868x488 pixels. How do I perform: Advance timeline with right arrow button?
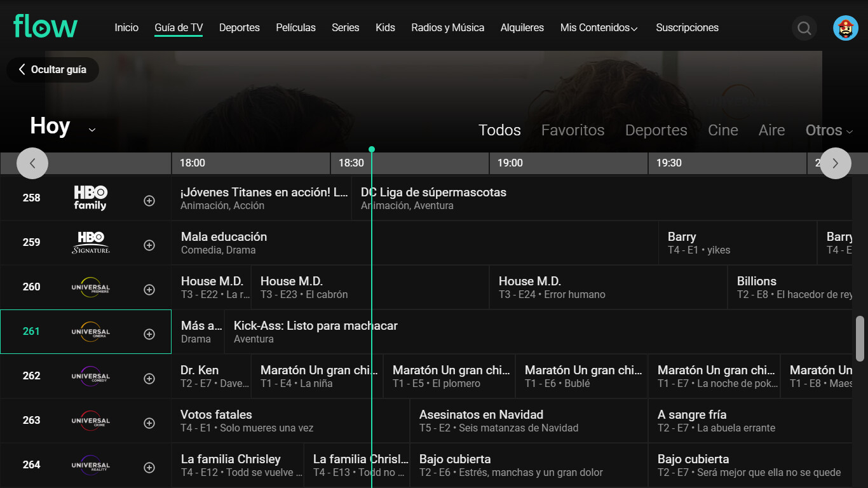[x=836, y=163]
